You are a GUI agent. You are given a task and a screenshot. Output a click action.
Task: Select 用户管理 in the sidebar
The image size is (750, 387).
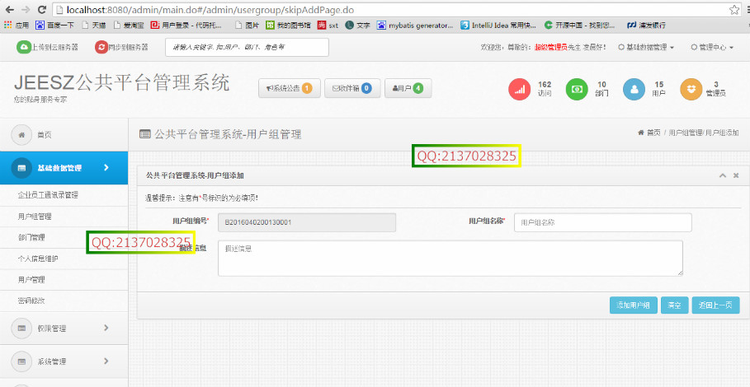[x=64, y=280]
